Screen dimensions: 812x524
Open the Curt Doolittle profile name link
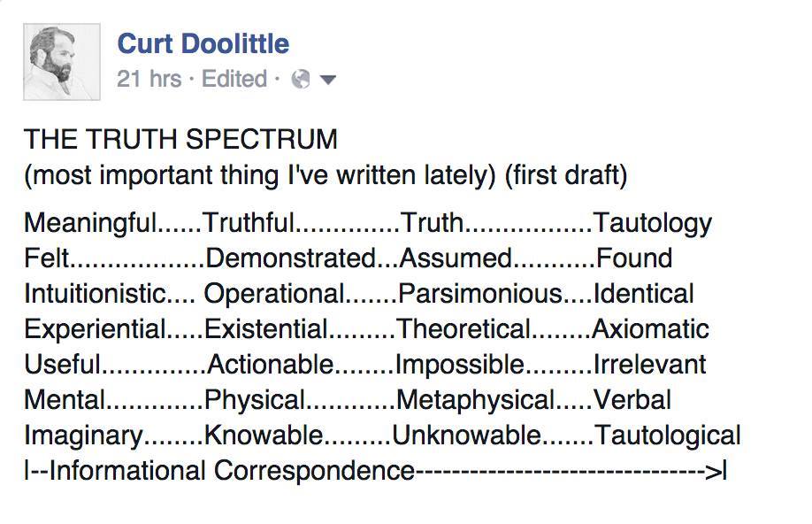pos(203,43)
